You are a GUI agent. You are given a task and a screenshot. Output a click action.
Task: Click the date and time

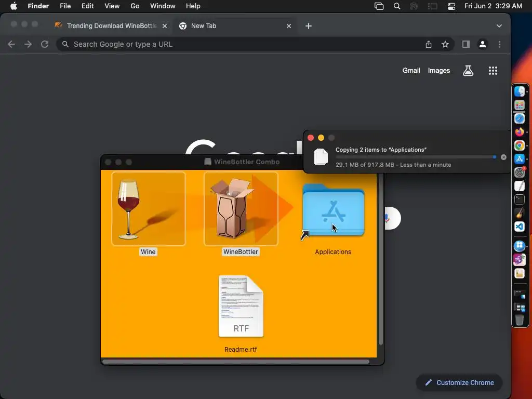493,6
